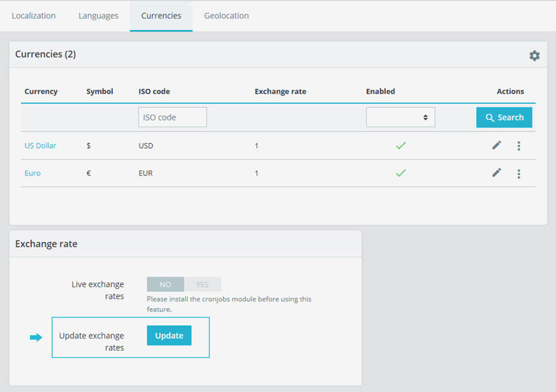Open the Enabled filter dropdown

pyautogui.click(x=400, y=116)
